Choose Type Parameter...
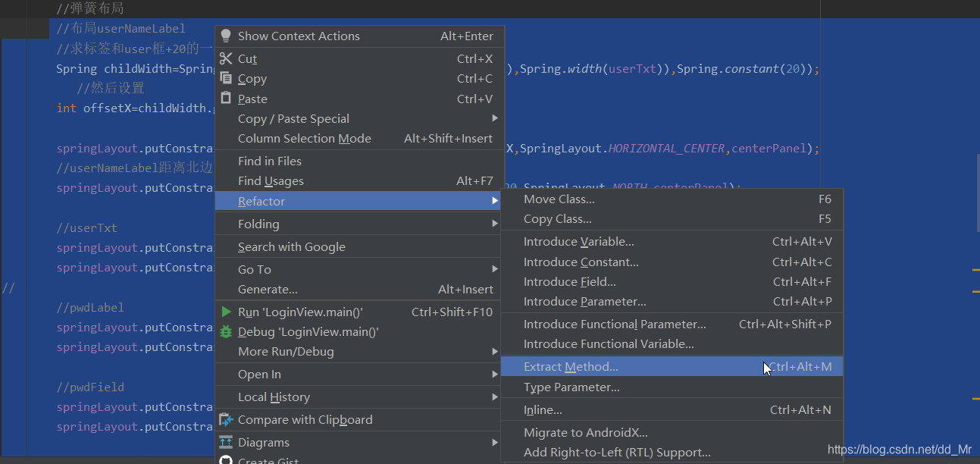This screenshot has width=980, height=464. (672, 387)
